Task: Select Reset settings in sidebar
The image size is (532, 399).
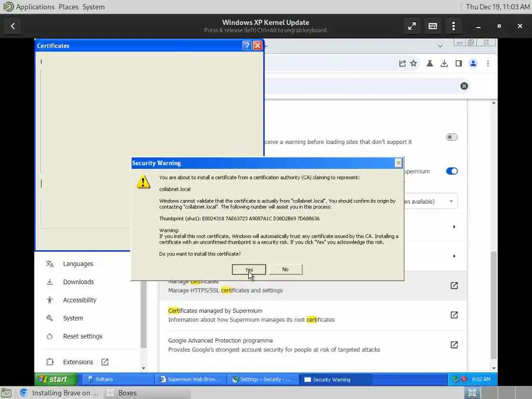Action: pyautogui.click(x=83, y=336)
